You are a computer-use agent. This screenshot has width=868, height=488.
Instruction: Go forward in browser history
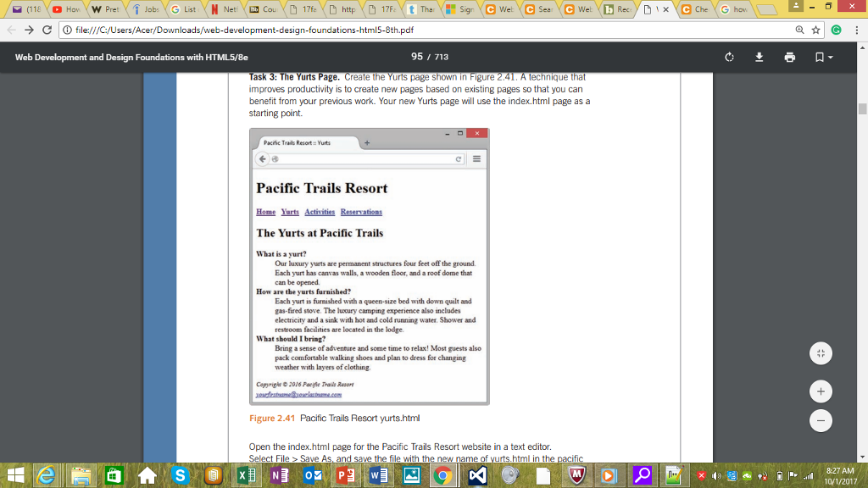click(29, 30)
